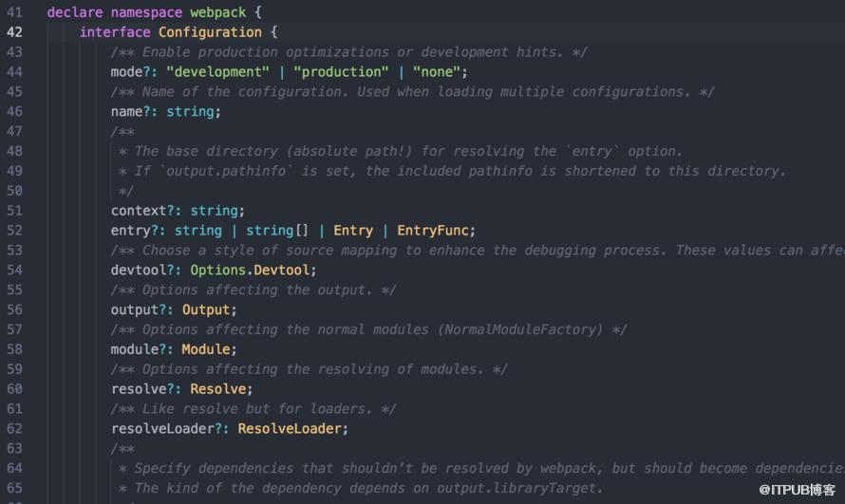Click the 'resolveLoader?' property
The height and width of the screenshot is (504, 845).
pos(166,429)
